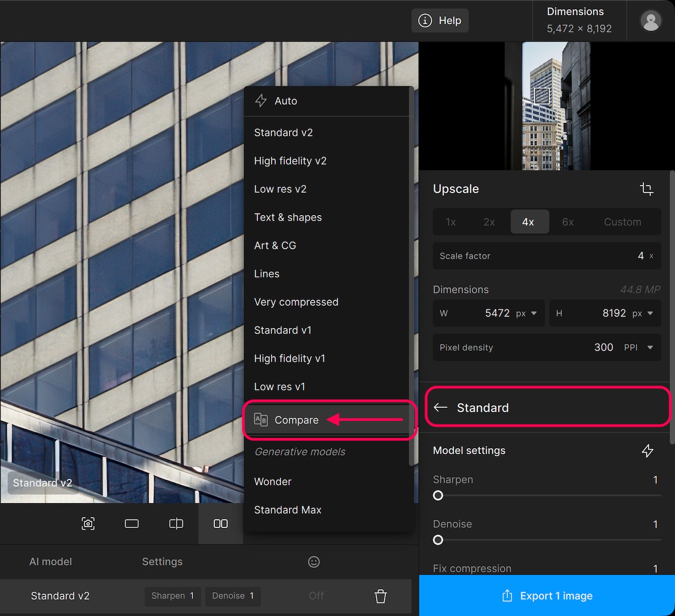This screenshot has width=675, height=616.
Task: Click the Sharpen 1 setting chip
Action: tap(172, 596)
